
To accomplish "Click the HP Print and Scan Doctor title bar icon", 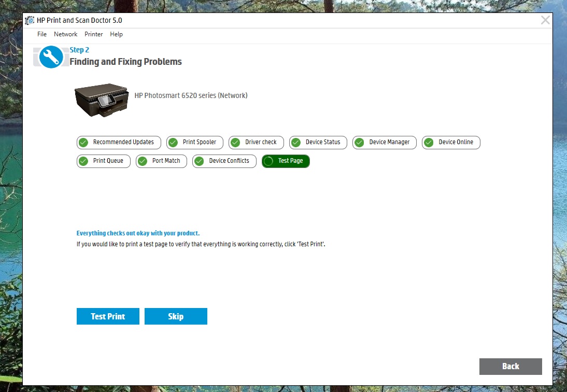I will pos(30,20).
